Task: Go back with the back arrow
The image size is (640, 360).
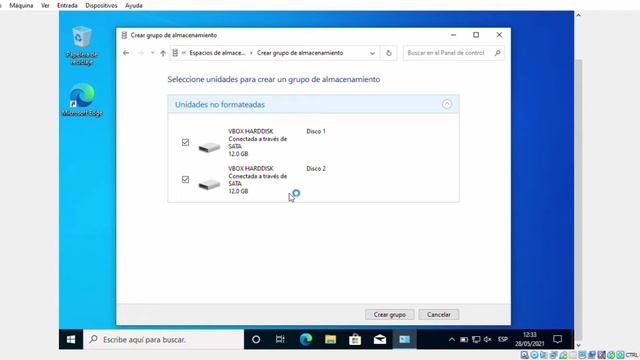Action: tap(126, 53)
